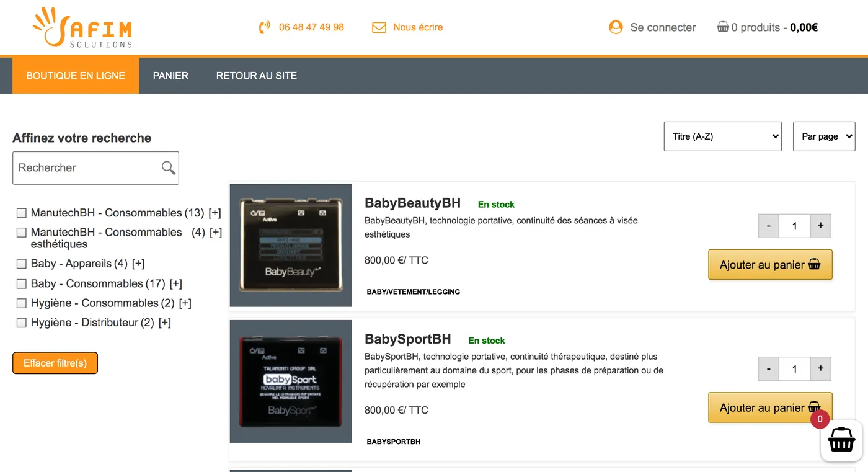Click the Effacer filtre(s) button

[55, 363]
